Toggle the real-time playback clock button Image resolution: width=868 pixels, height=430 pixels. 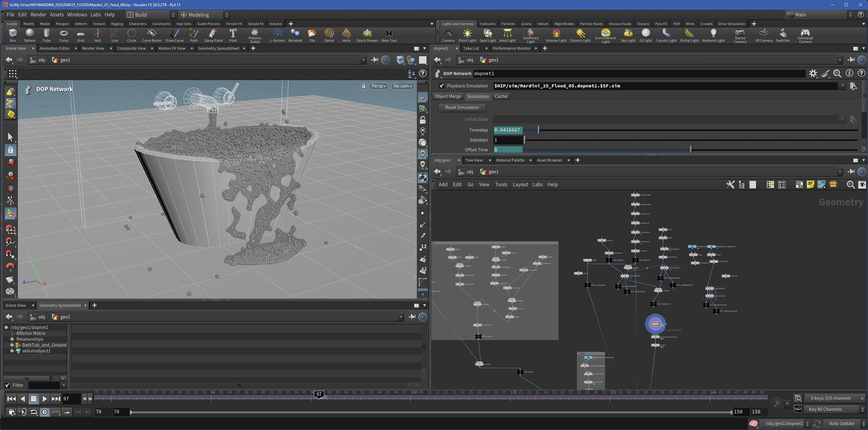[x=45, y=412]
